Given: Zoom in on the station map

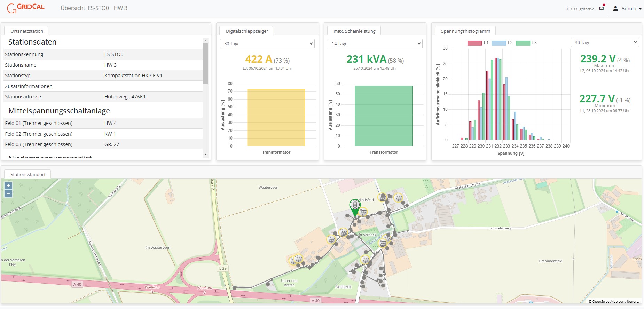Looking at the screenshot, I should [x=8, y=185].
